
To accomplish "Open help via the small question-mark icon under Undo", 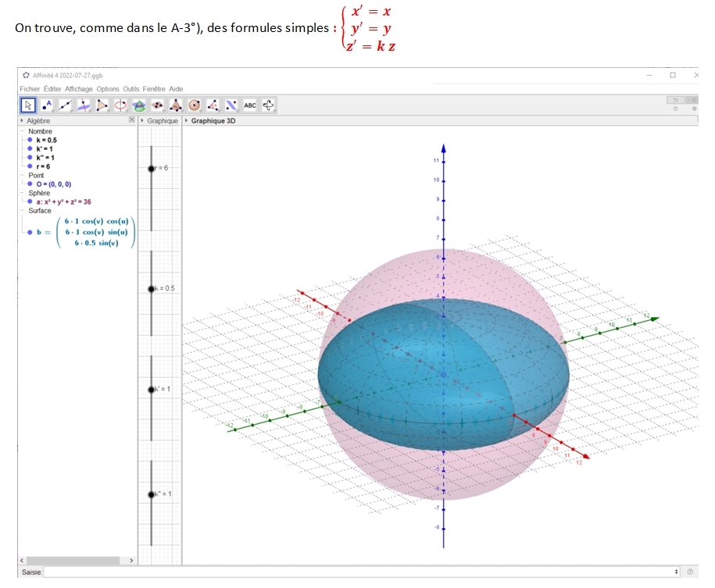I will (x=675, y=109).
